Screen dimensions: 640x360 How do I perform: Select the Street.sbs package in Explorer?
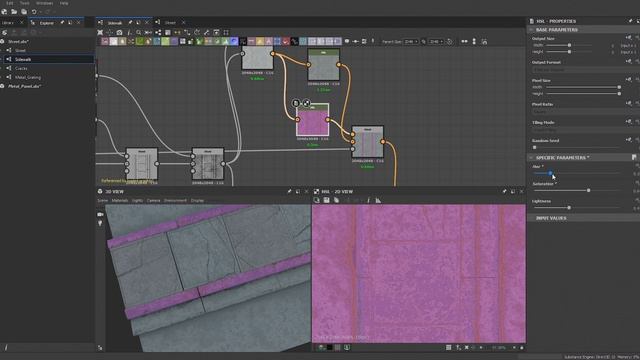(x=18, y=42)
